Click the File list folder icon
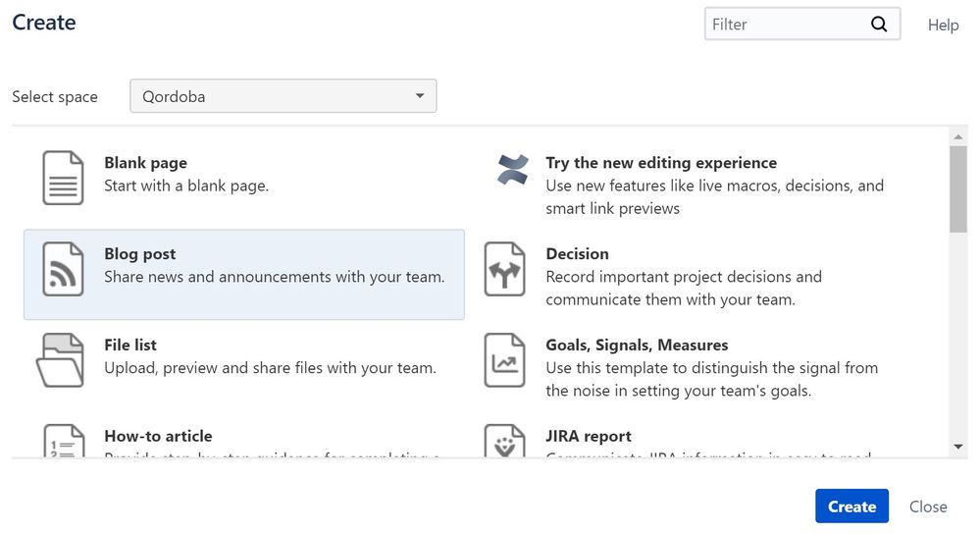 [x=60, y=360]
